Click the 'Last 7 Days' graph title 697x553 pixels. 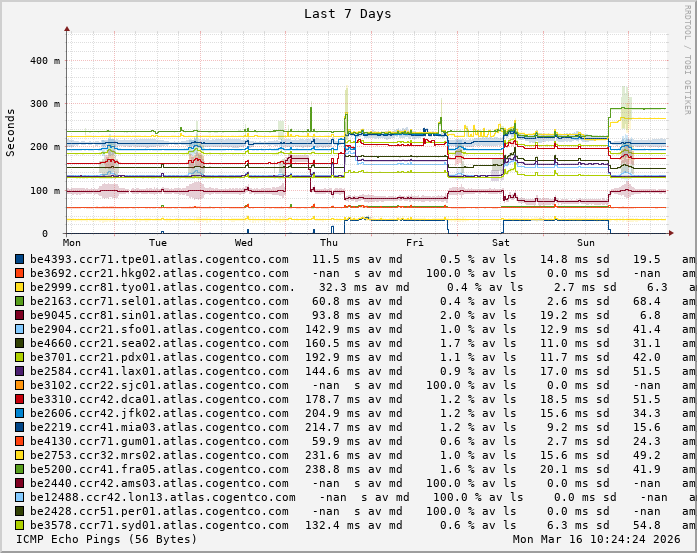(x=348, y=14)
